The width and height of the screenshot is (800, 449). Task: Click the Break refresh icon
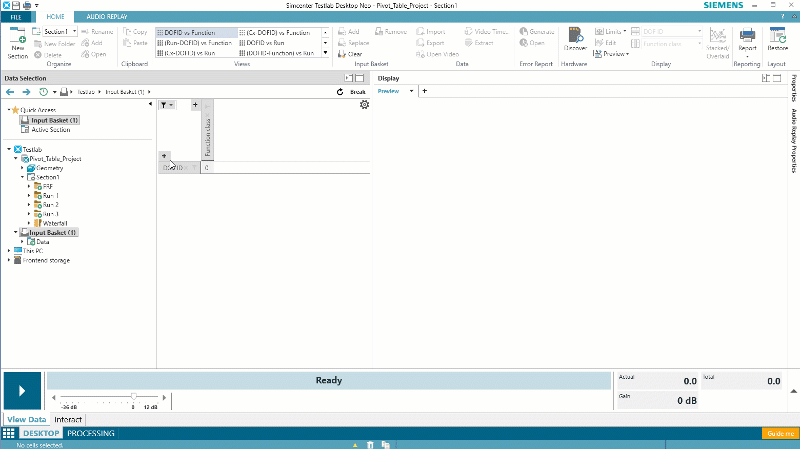tap(341, 91)
